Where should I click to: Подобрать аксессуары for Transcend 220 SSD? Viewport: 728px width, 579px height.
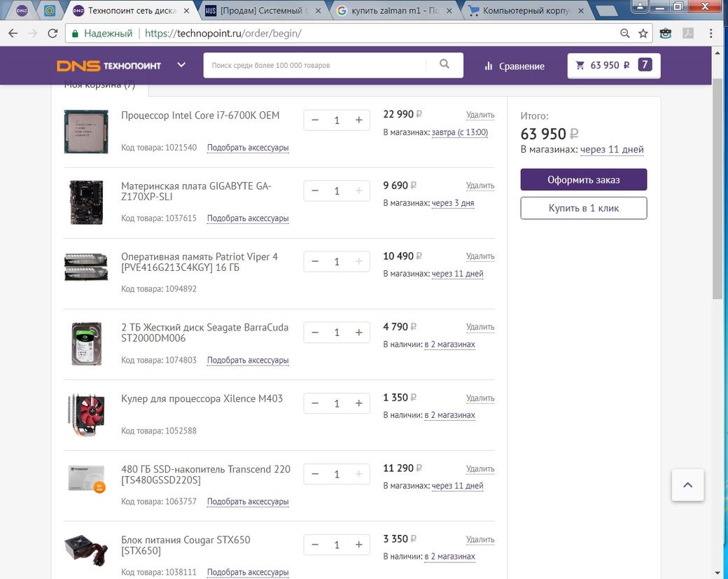[x=248, y=501]
